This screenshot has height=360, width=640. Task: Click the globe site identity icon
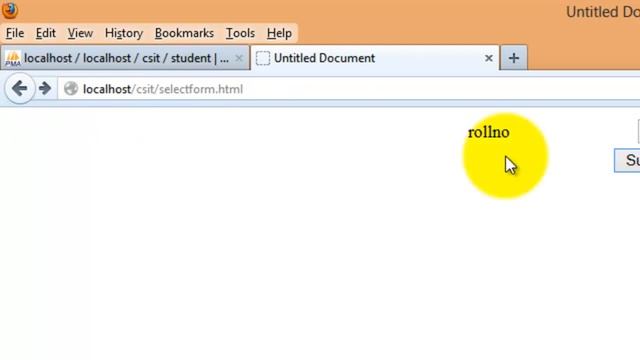tap(71, 89)
